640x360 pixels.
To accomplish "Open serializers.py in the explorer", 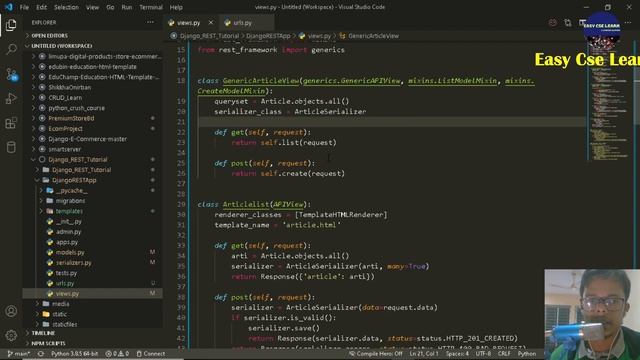I will click(x=73, y=262).
